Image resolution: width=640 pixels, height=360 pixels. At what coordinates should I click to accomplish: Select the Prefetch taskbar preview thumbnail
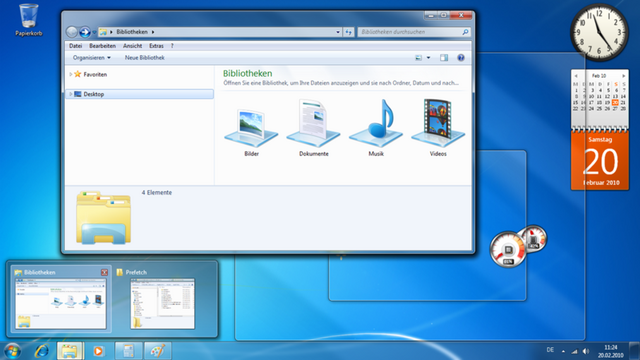point(162,303)
